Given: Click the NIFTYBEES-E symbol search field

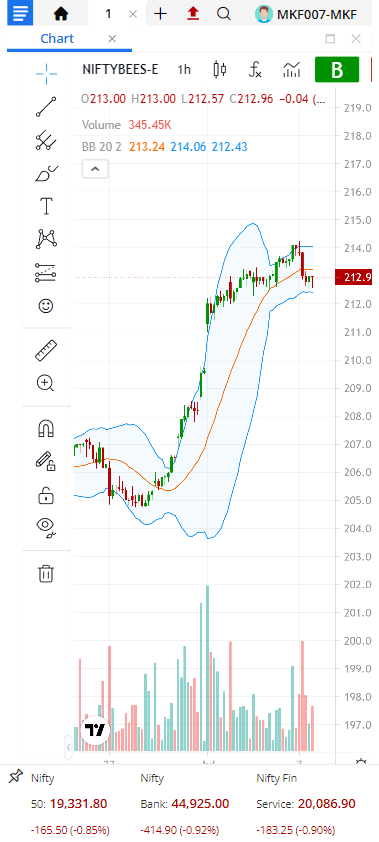Looking at the screenshot, I should 120,70.
